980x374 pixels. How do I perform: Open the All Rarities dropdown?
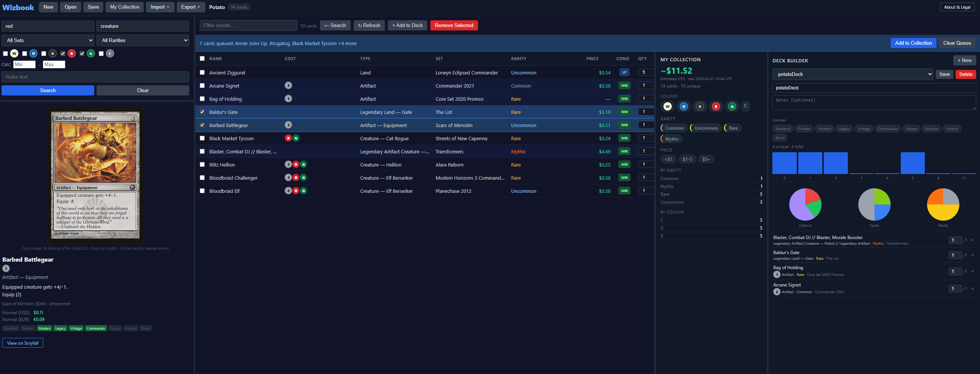coord(143,40)
